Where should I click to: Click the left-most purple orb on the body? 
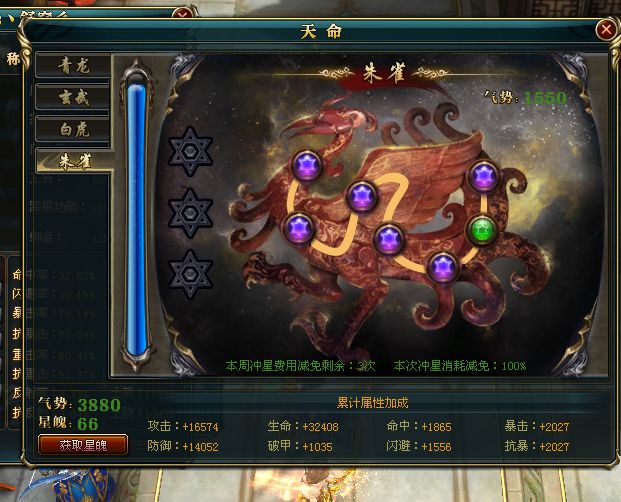tap(299, 228)
